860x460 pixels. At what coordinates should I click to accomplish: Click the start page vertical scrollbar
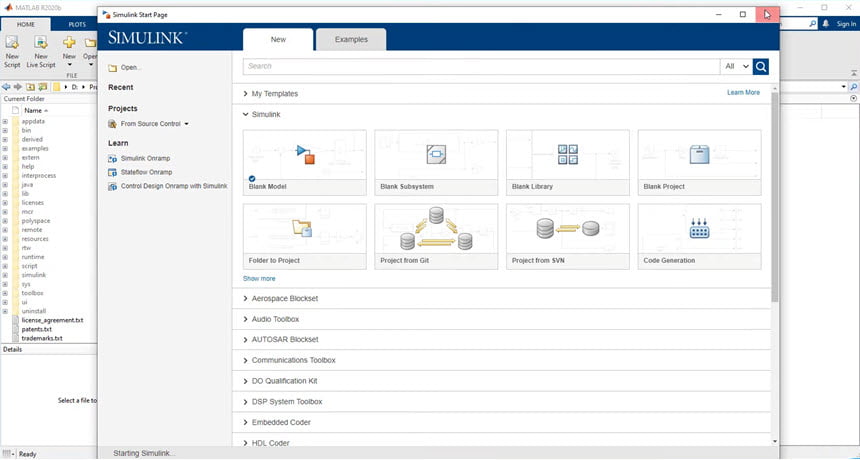[x=774, y=197]
